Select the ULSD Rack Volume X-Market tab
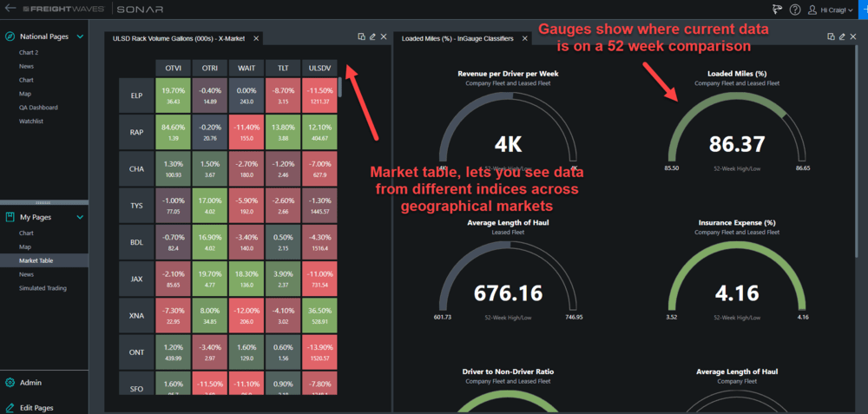This screenshot has width=868, height=414. 178,38
